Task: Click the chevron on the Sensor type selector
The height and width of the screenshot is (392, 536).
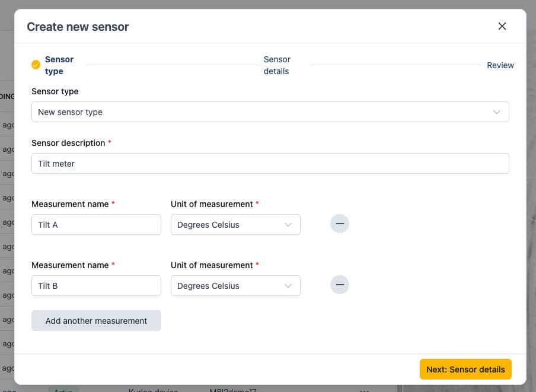Action: coord(497,111)
